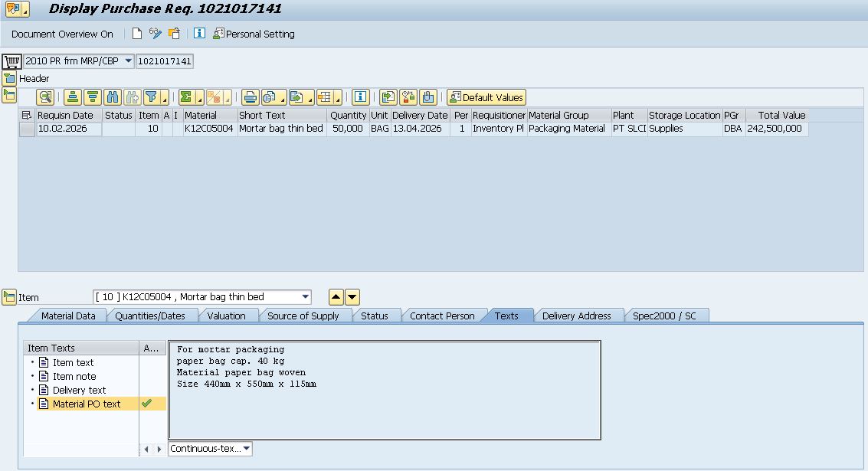Open Other Purchase Requisition icon
Image resolution: width=868 pixels, height=471 pixels.
pos(175,34)
